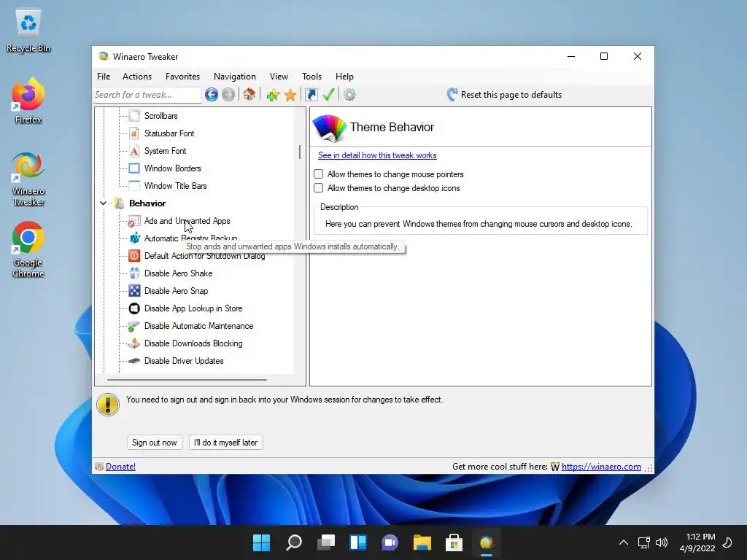
Task: Open Recycle Bin desktop icon
Action: click(x=28, y=31)
